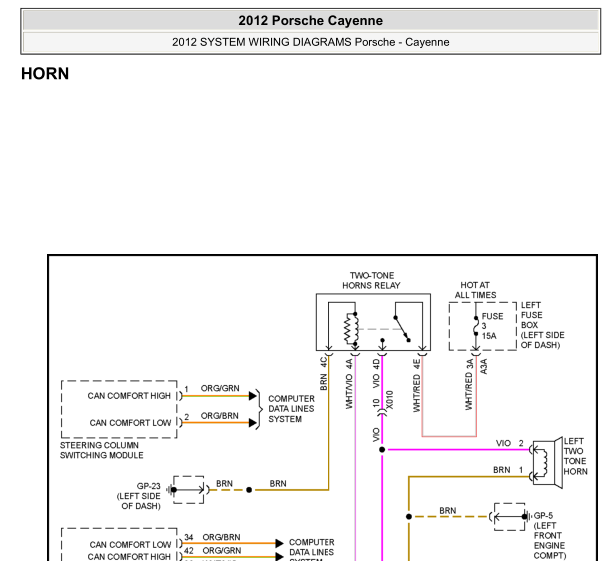Click the 'VIO 4D' terminal label
The width and height of the screenshot is (603, 561).
tap(376, 374)
